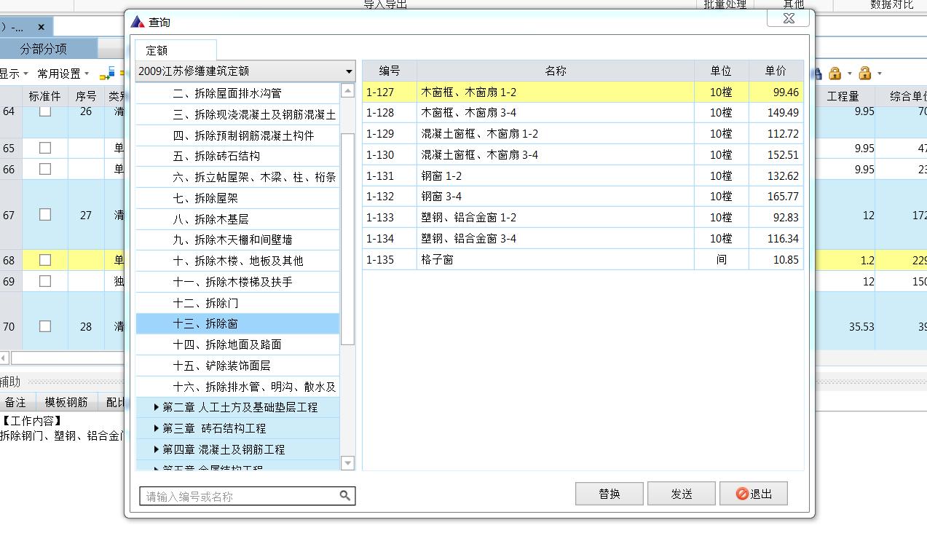Tick the 标准件 checkbox in row 65
The height and width of the screenshot is (560, 927).
pos(45,148)
